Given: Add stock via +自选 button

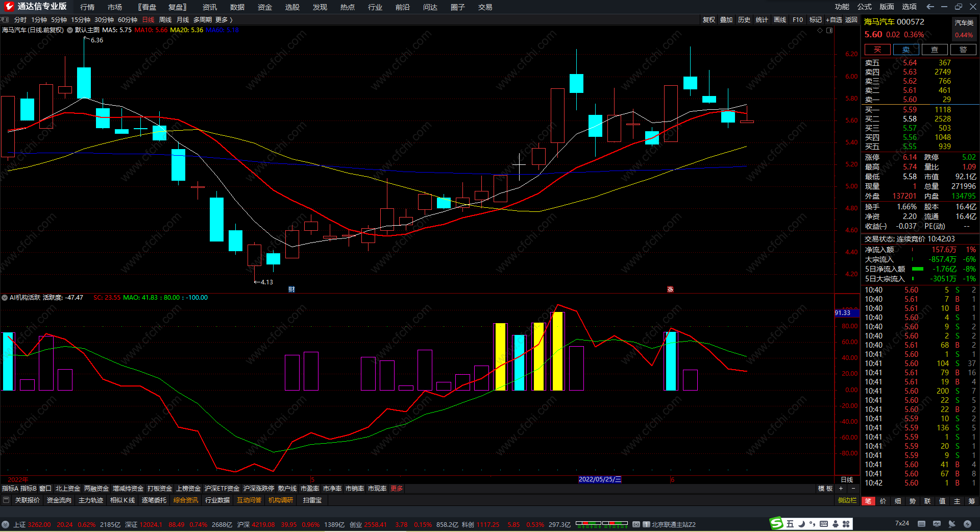Looking at the screenshot, I should [834, 20].
